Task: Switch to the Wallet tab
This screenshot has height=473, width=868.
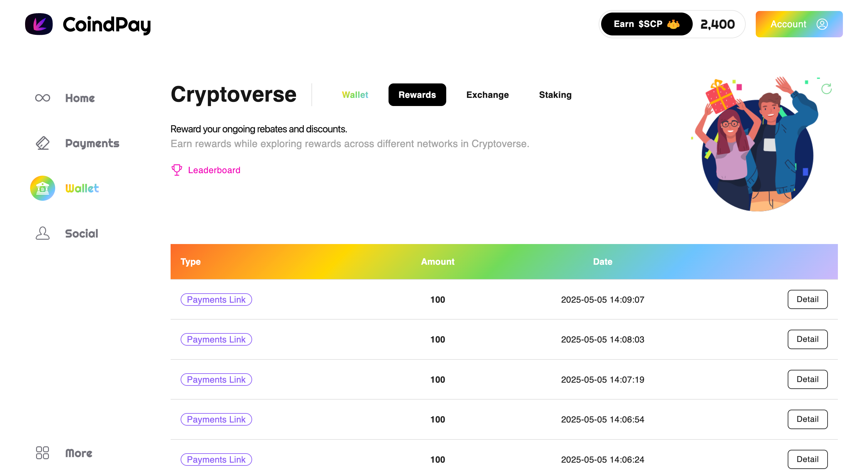Action: 355,95
